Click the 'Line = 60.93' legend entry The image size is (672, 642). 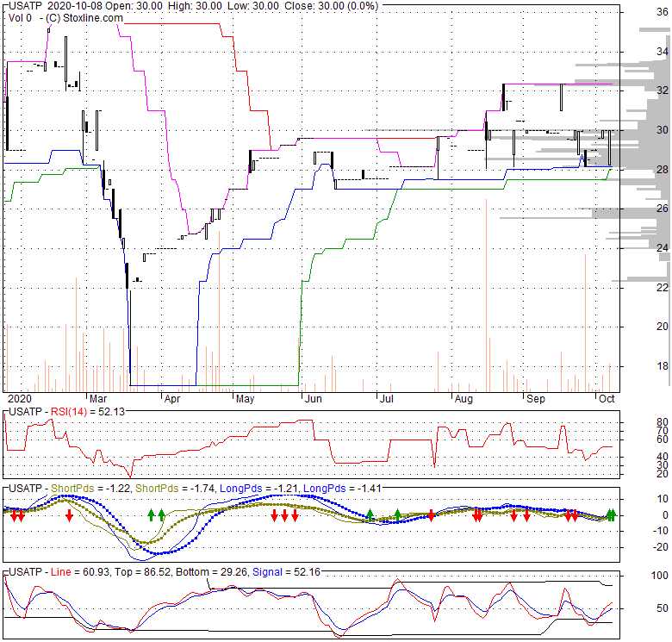[x=80, y=572]
